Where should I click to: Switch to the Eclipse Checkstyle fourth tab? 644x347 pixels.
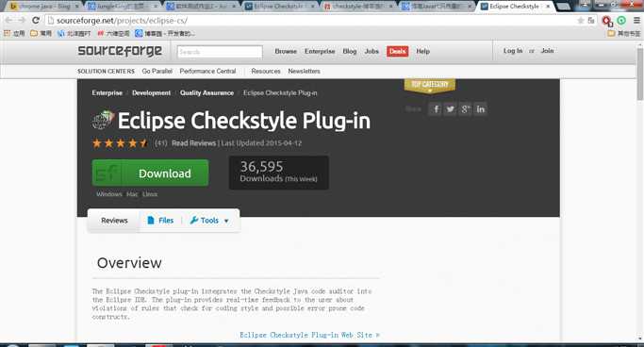[x=279, y=7]
